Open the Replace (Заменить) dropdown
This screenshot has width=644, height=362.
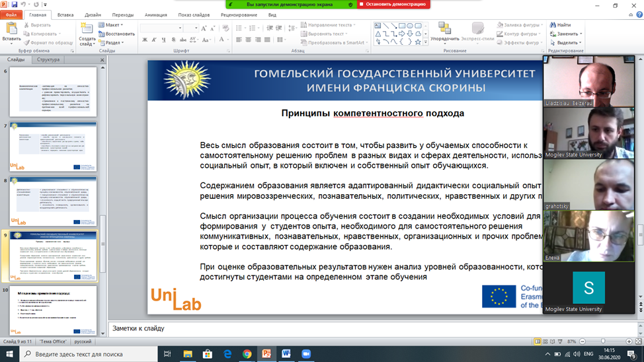(565, 34)
